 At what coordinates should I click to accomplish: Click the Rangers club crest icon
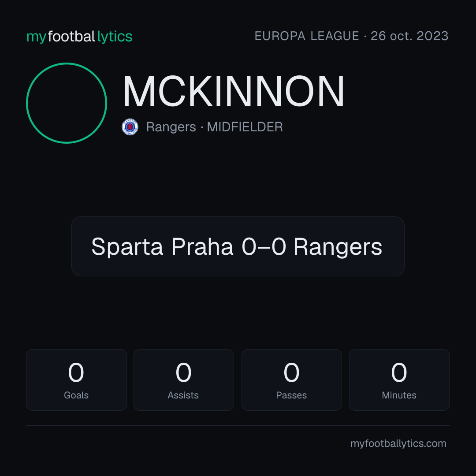pyautogui.click(x=130, y=127)
